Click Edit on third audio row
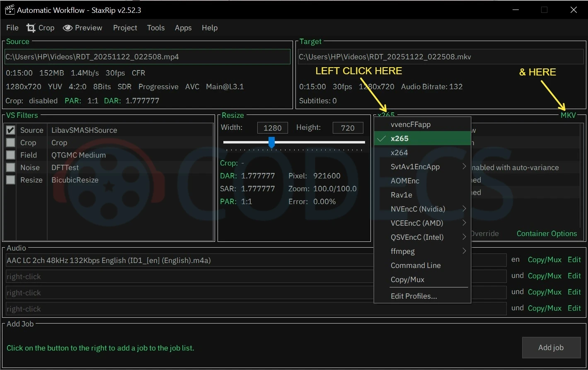Screen dimensions: 588x370 tap(574, 292)
